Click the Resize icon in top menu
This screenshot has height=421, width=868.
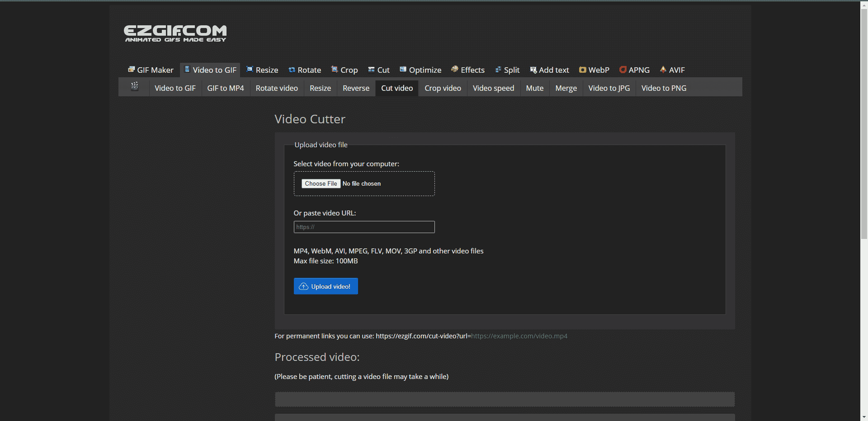[250, 69]
